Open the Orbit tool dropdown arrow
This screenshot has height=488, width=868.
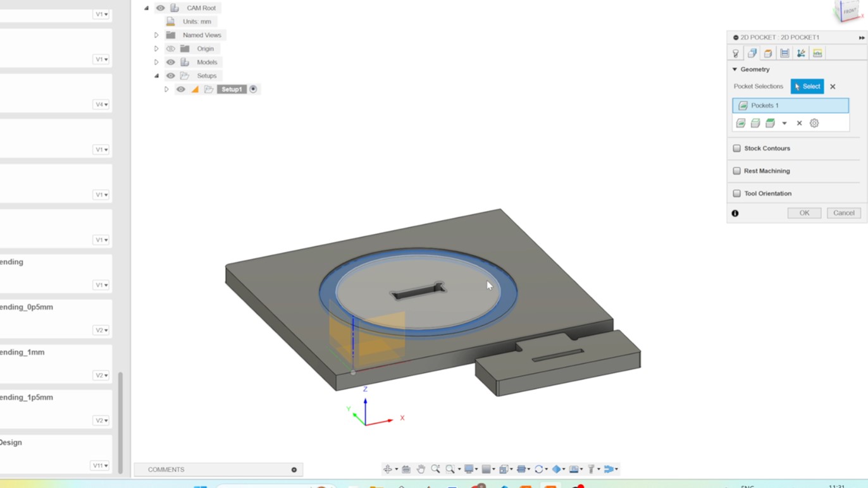point(396,470)
